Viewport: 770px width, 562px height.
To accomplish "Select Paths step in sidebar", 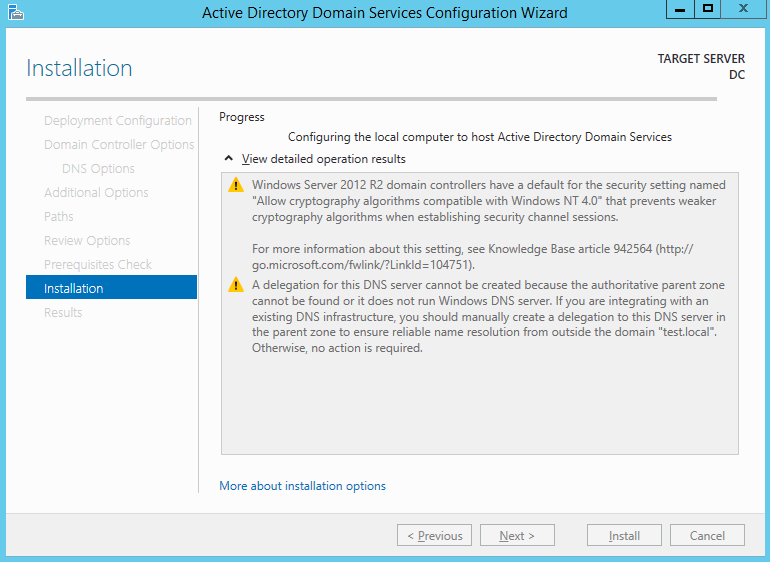I will [x=58, y=217].
